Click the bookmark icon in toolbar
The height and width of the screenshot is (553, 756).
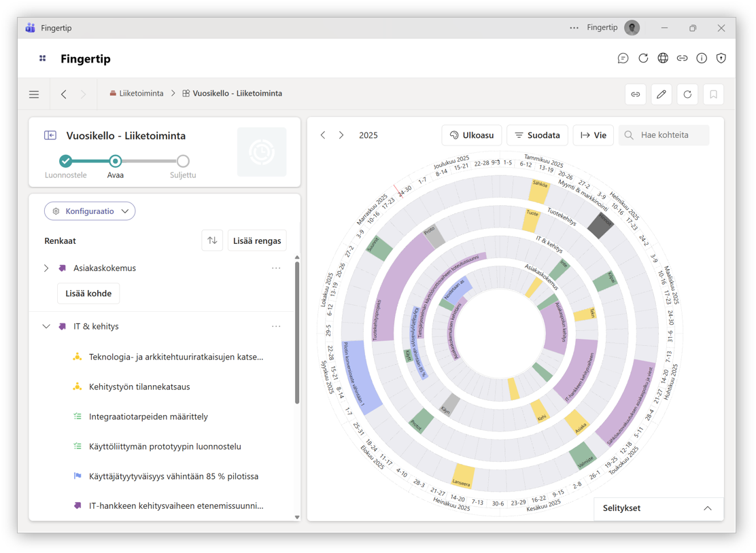[x=713, y=94]
